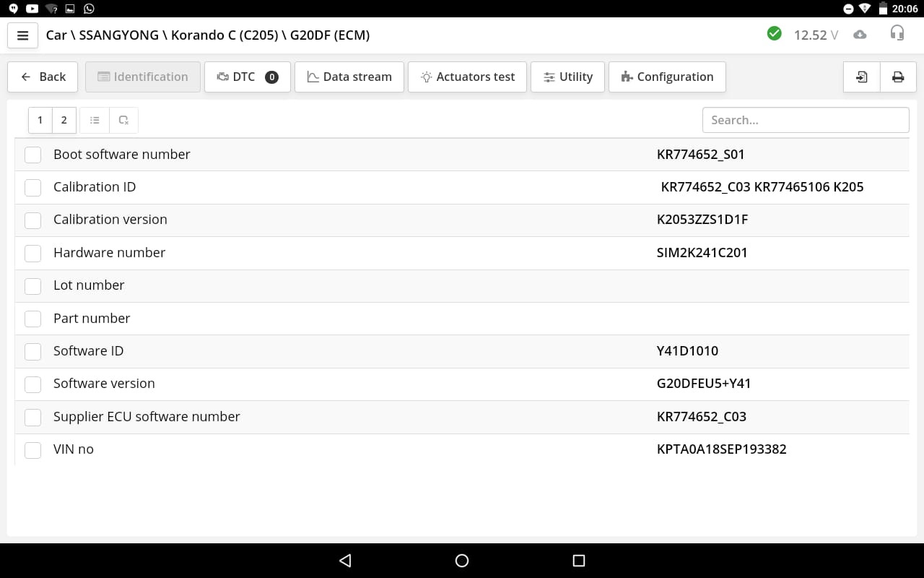Open the Configuration menu
924x578 pixels.
667,77
